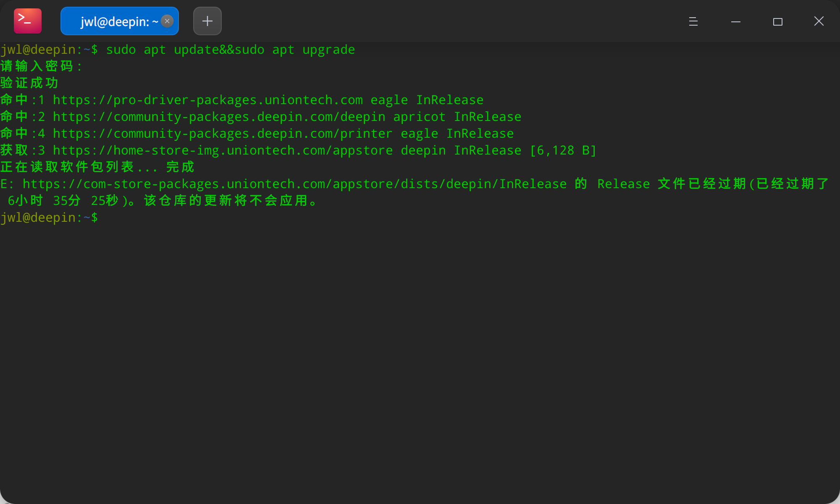Minimize the terminal window
The height and width of the screenshot is (504, 840).
click(x=735, y=21)
